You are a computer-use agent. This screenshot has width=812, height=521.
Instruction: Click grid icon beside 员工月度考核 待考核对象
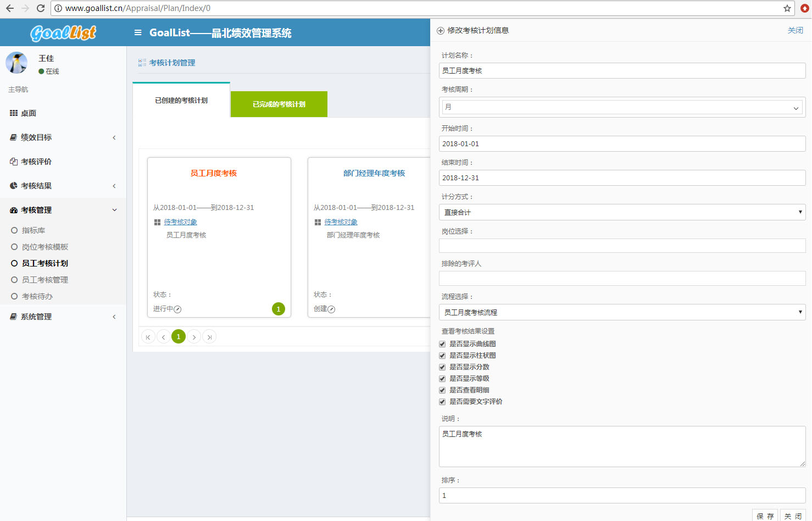(157, 222)
